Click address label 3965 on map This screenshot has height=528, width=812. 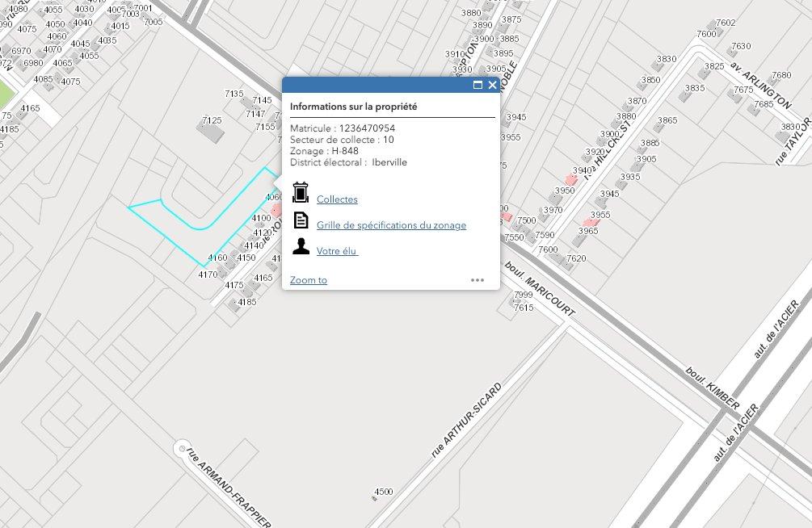point(589,231)
